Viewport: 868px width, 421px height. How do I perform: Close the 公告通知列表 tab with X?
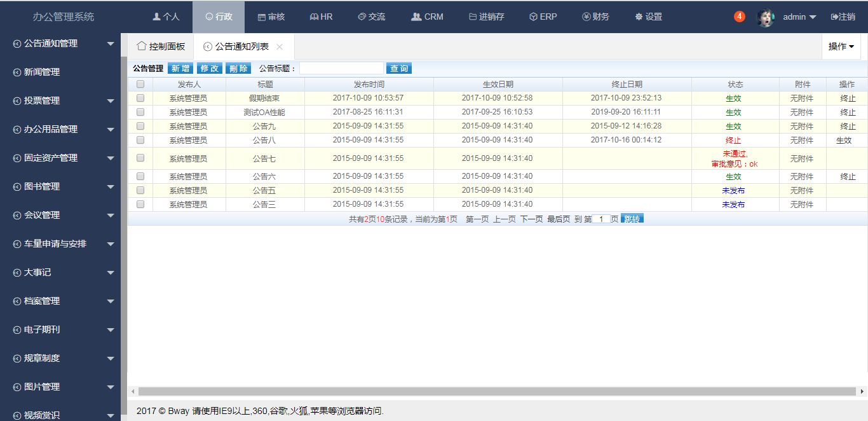(x=280, y=47)
